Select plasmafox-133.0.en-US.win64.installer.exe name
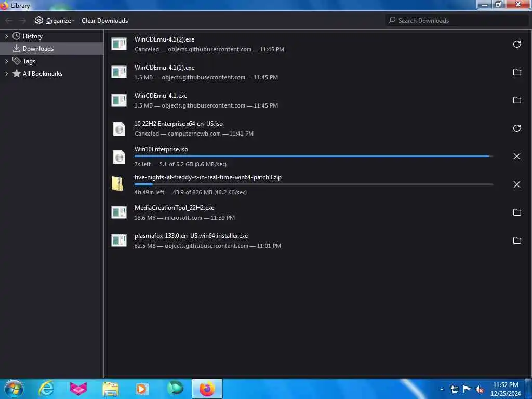 [x=191, y=236]
